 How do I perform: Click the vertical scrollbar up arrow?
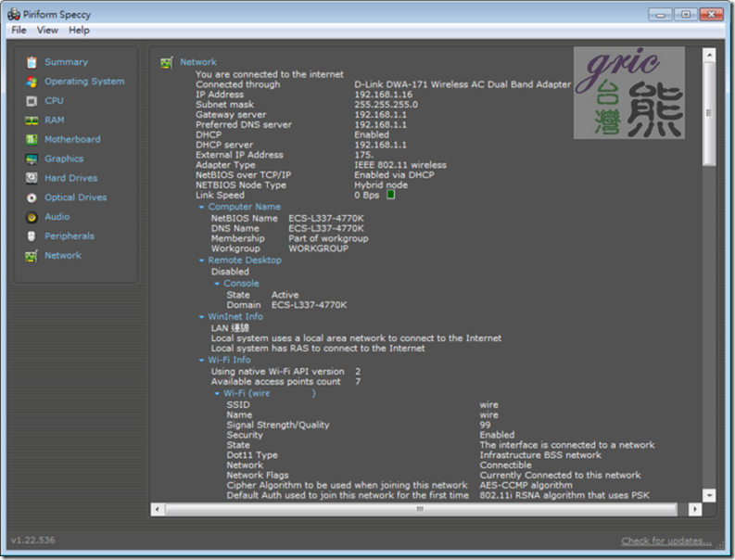[709, 55]
